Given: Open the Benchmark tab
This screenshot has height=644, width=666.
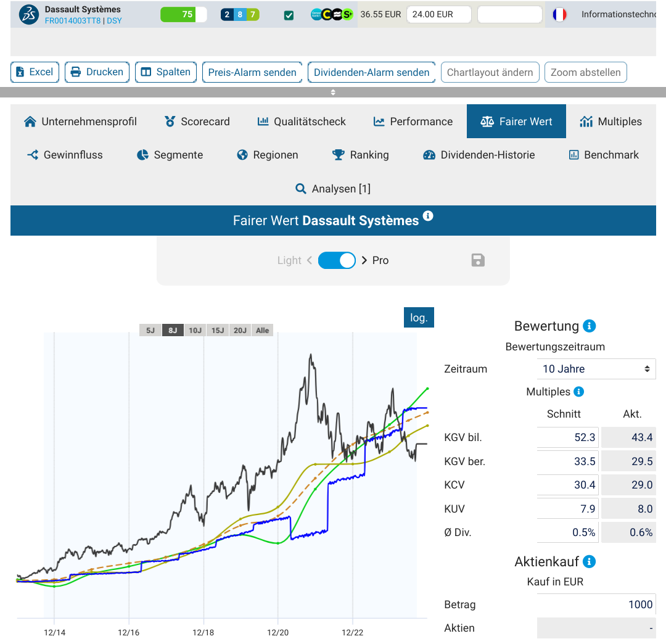Looking at the screenshot, I should [x=604, y=155].
